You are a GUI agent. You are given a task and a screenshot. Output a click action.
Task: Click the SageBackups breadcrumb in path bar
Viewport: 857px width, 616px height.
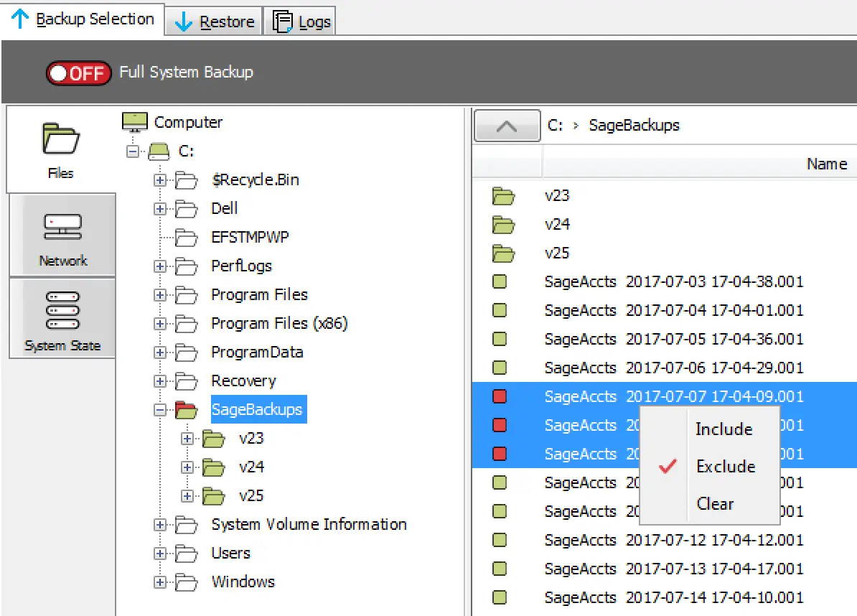pyautogui.click(x=634, y=126)
